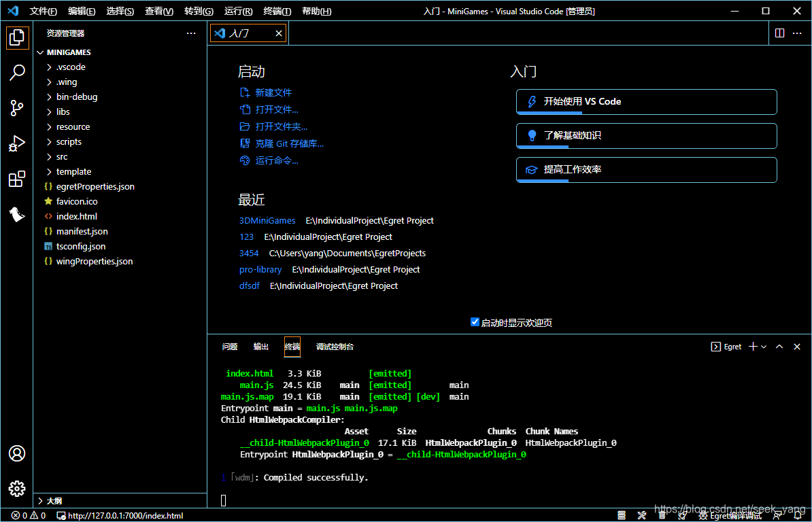Open recent project 3DMiniGames
812x522 pixels.
267,220
